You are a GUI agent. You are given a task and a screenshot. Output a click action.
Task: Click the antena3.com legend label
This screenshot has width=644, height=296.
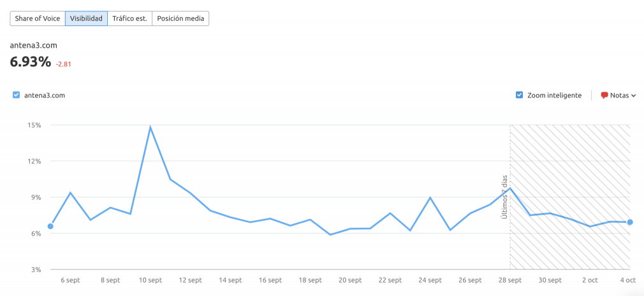(45, 95)
